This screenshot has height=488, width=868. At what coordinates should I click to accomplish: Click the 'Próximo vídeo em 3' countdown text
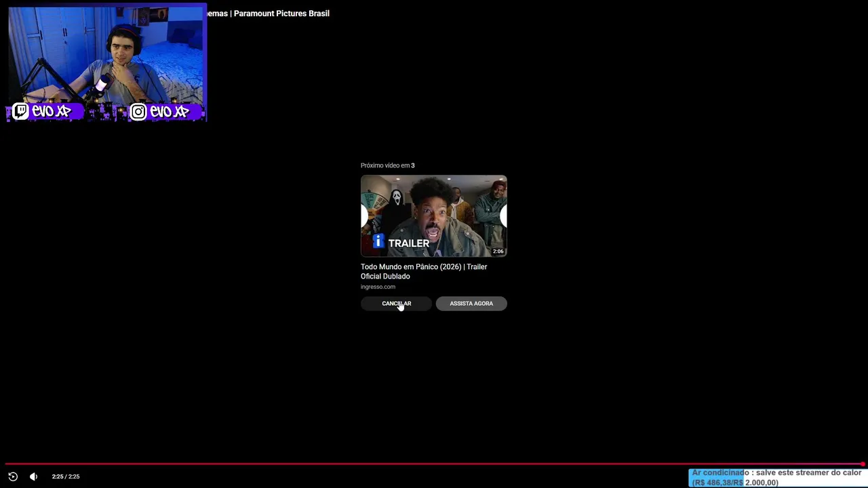[387, 165]
